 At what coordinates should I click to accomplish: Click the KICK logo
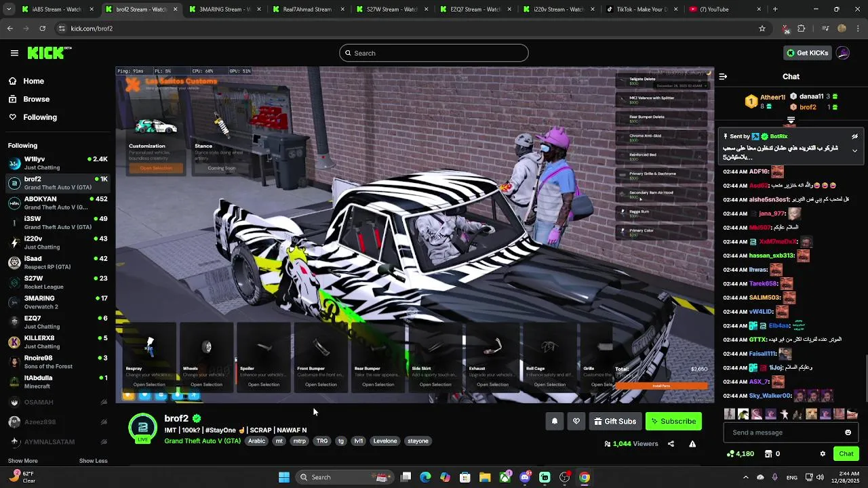[x=49, y=53]
